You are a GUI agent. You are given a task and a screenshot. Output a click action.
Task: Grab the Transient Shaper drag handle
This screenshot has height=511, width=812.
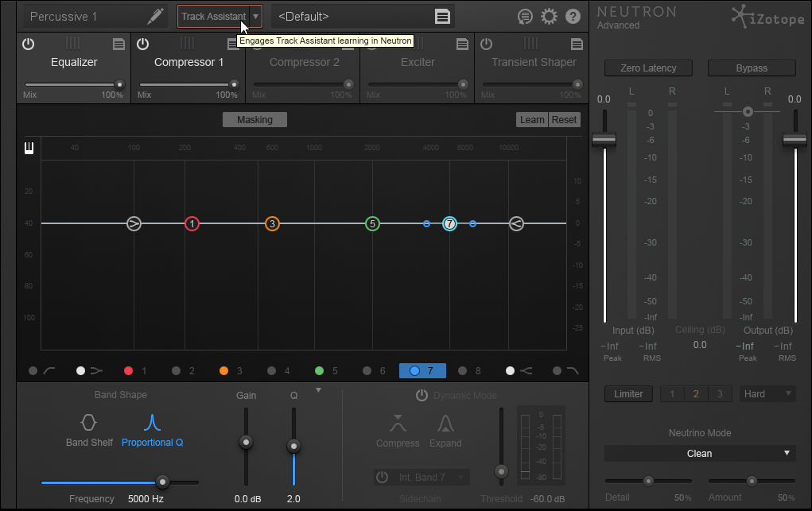click(530, 44)
